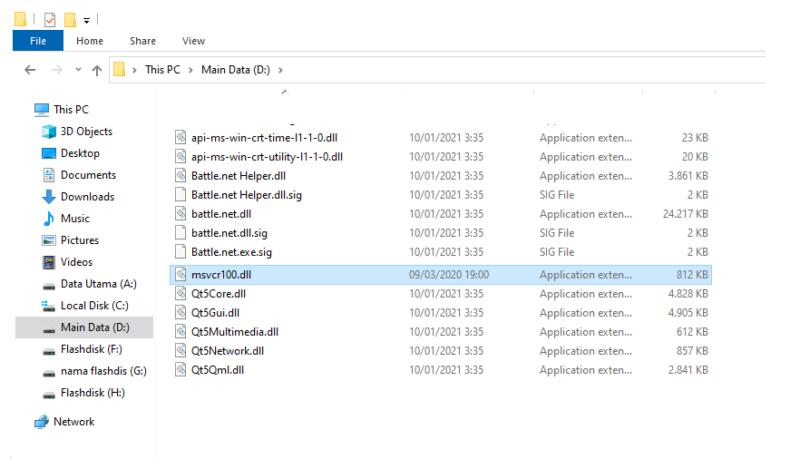Click the 23 KB size value
The image size is (800, 459).
(695, 137)
